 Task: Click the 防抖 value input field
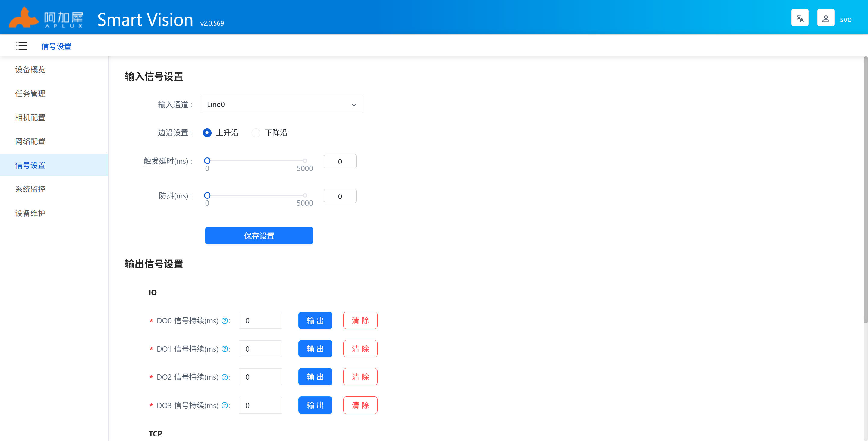[x=340, y=196]
